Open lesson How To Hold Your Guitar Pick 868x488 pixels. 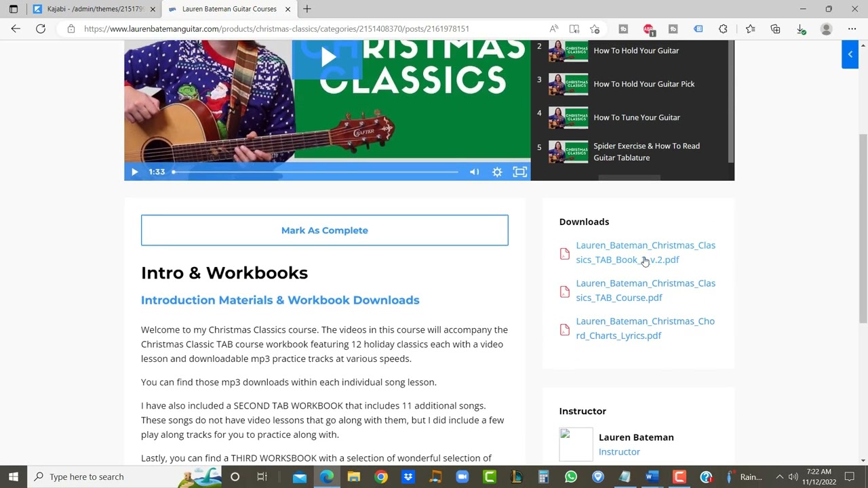(644, 84)
